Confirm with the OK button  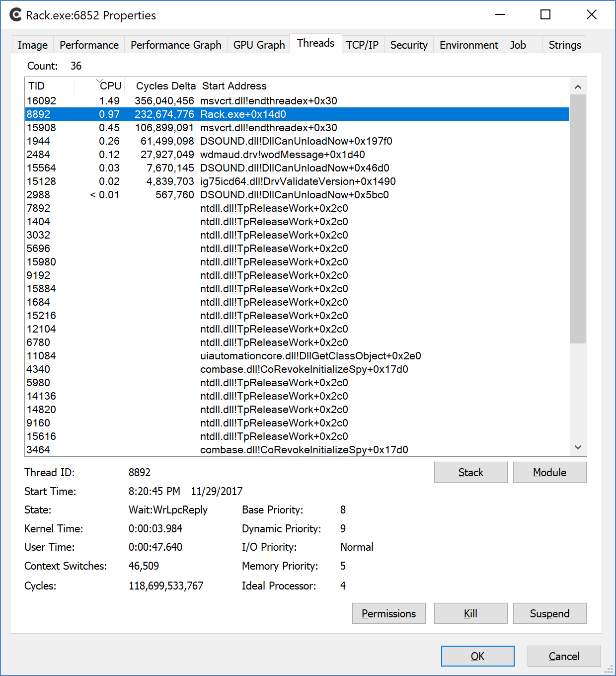click(477, 656)
